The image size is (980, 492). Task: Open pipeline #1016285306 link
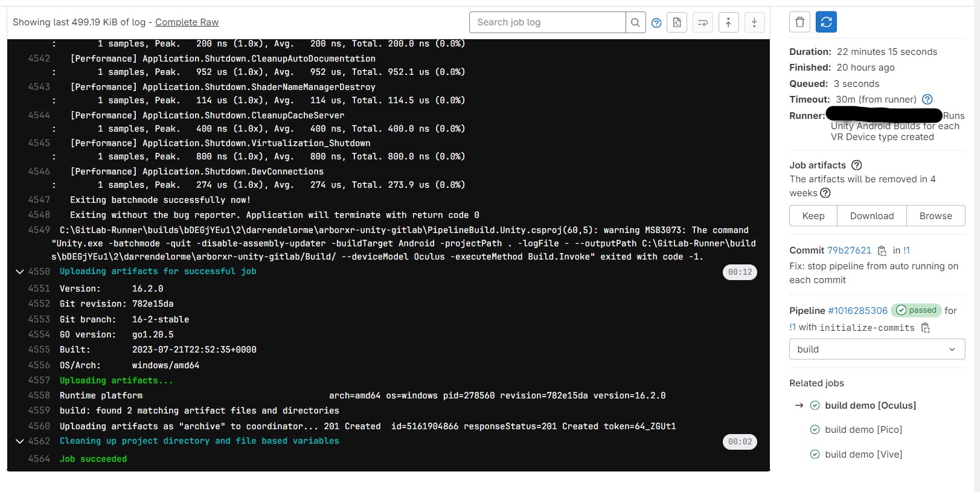point(857,311)
